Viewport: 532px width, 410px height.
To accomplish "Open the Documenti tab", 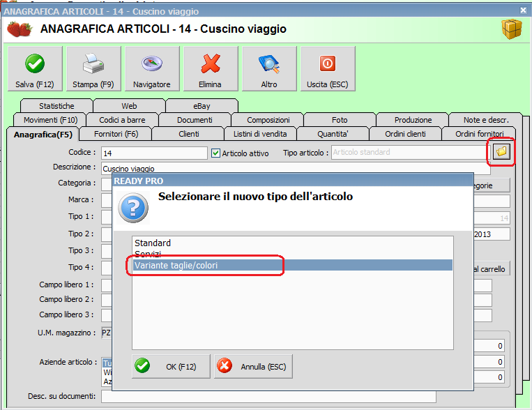I will click(195, 120).
